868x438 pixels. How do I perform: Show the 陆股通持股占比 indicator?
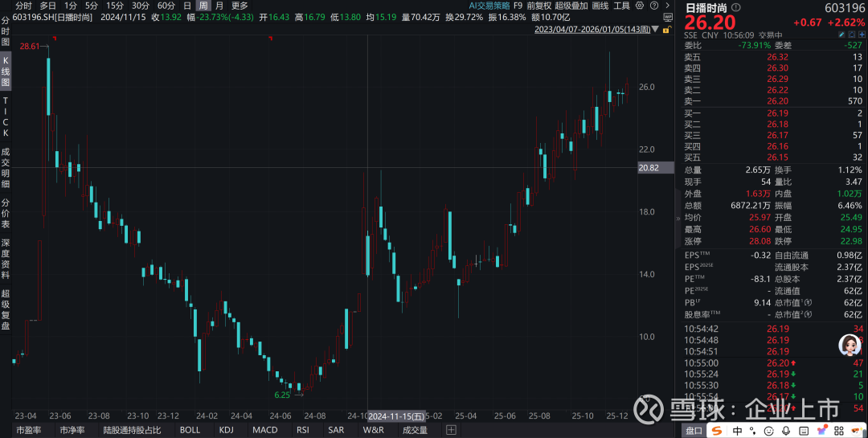coord(133,430)
